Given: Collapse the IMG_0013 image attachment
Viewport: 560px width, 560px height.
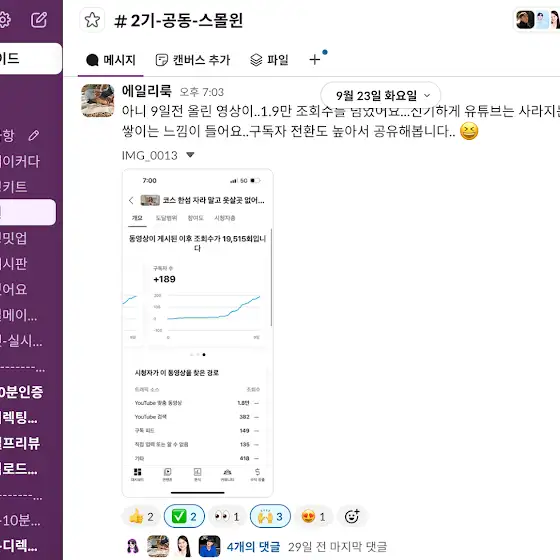Looking at the screenshot, I should pyautogui.click(x=190, y=155).
